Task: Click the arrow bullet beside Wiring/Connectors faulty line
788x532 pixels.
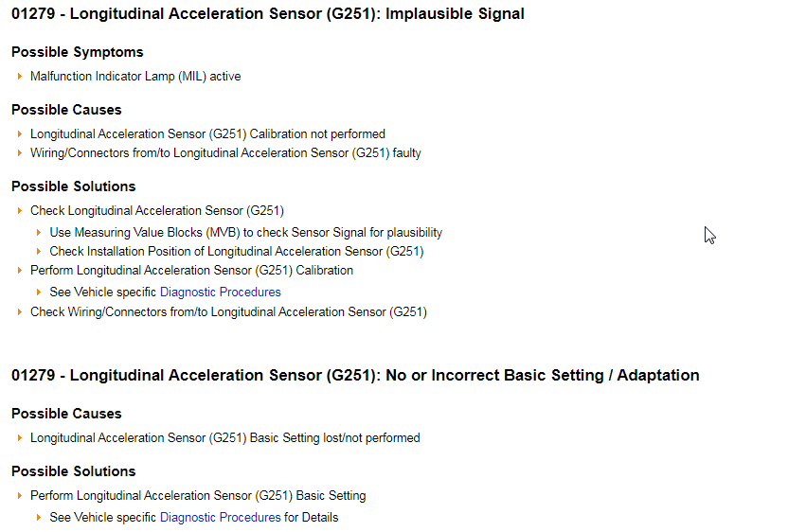Action: 20,153
